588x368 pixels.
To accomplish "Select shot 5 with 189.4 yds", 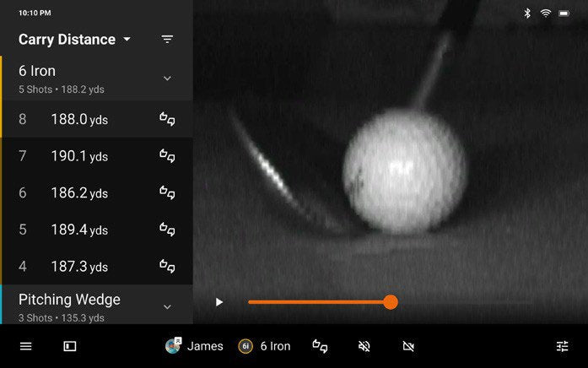I will (x=79, y=230).
